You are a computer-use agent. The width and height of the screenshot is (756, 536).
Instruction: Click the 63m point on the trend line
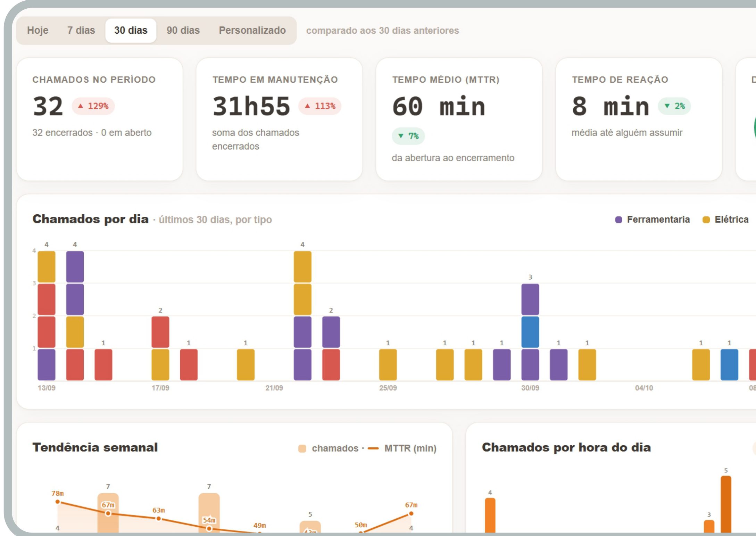coord(158,519)
